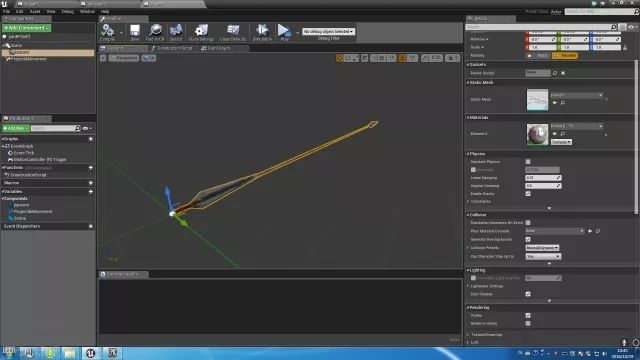This screenshot has width=640, height=360.
Task: Toggle the Cast Shadow checkbox
Action: click(528, 294)
